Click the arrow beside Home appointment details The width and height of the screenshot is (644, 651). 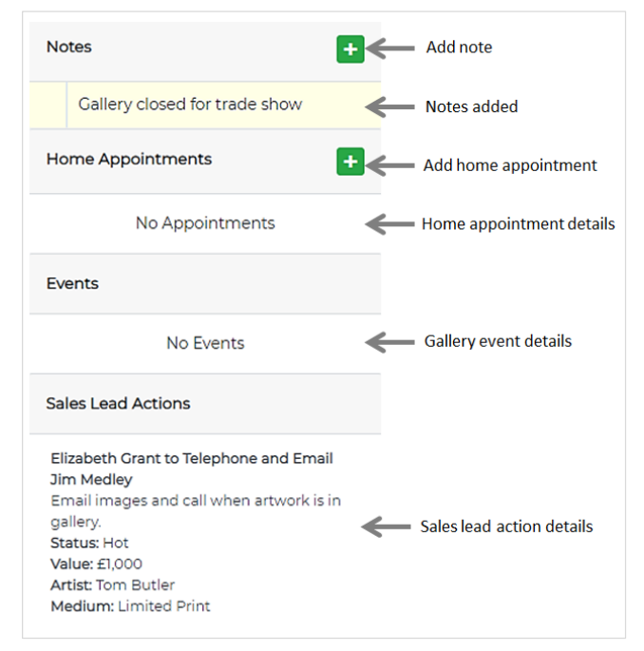pyautogui.click(x=388, y=224)
